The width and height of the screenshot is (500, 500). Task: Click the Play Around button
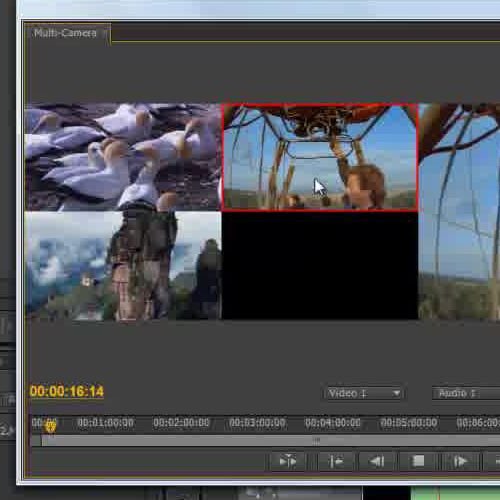click(287, 461)
